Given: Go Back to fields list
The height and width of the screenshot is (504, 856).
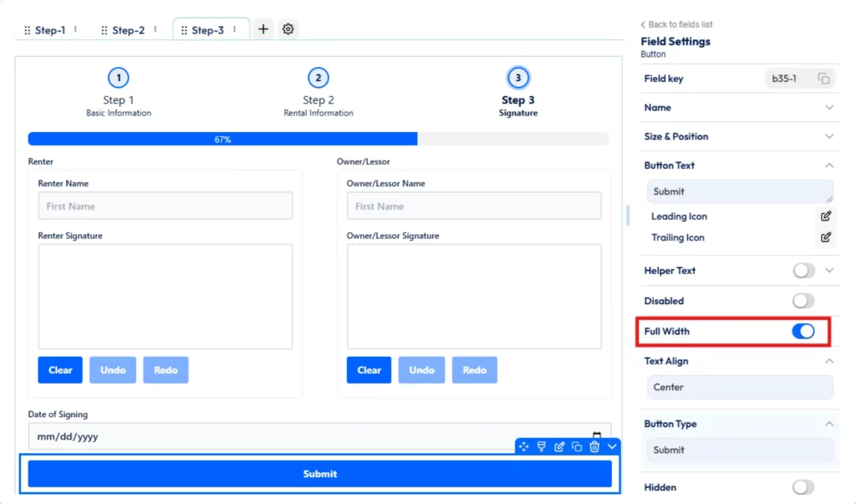Looking at the screenshot, I should coord(676,24).
